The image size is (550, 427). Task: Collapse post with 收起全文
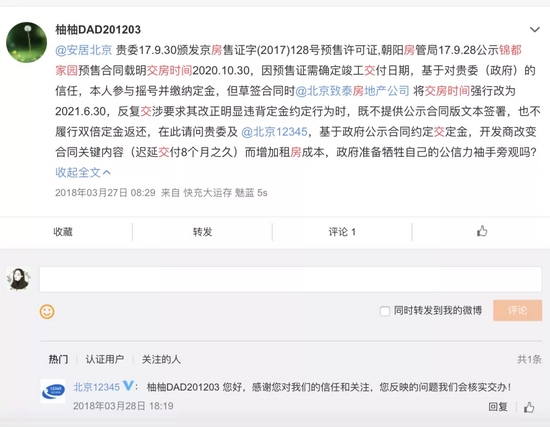pyautogui.click(x=83, y=172)
